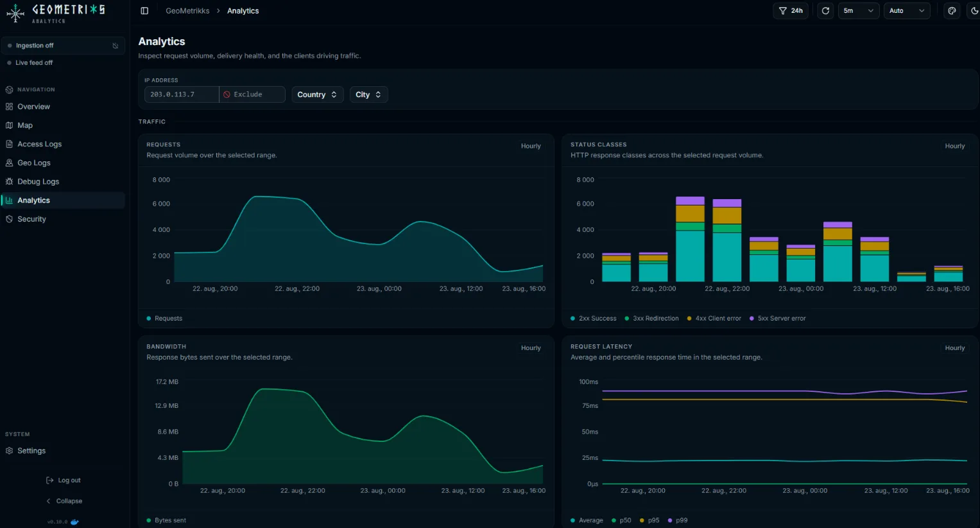The width and height of the screenshot is (980, 528).
Task: Open the City filter dropdown
Action: point(368,94)
